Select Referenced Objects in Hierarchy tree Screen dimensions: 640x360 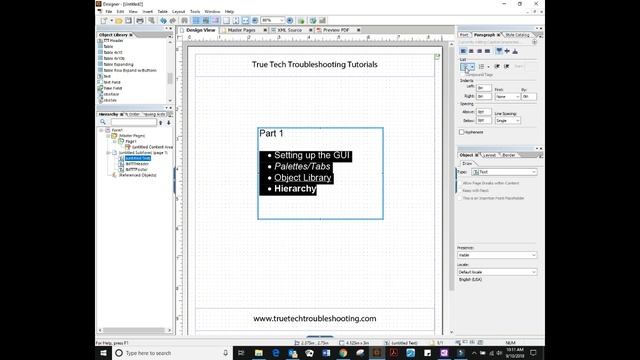point(138,175)
